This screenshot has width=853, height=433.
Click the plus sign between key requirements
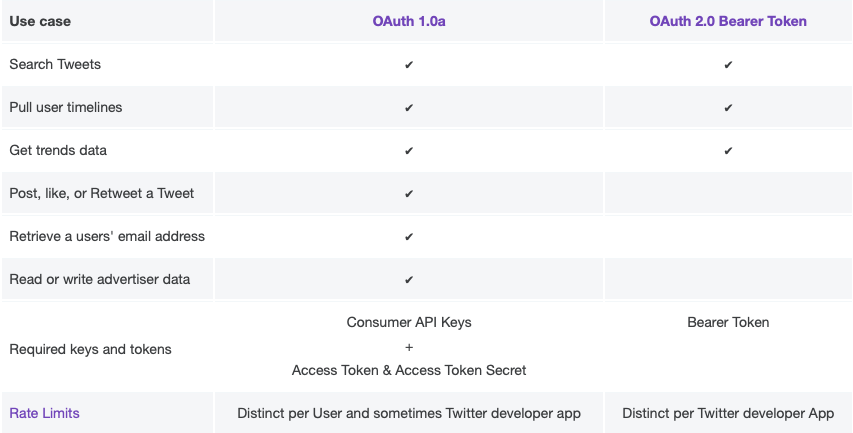[x=409, y=347]
